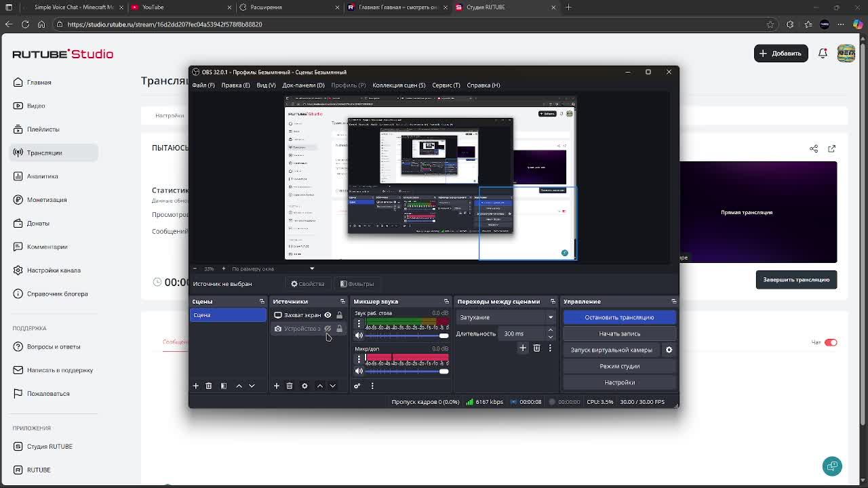Undock the Источники panel

click(x=342, y=302)
